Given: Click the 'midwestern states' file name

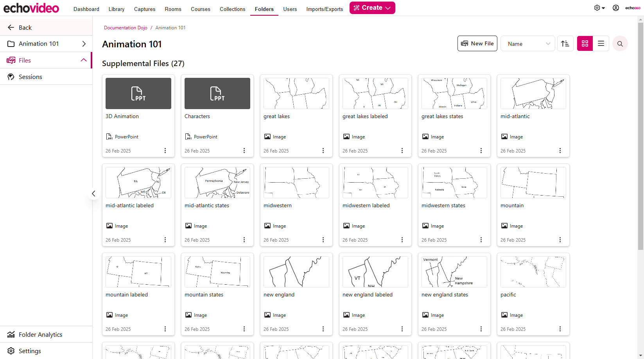Looking at the screenshot, I should coord(443,205).
